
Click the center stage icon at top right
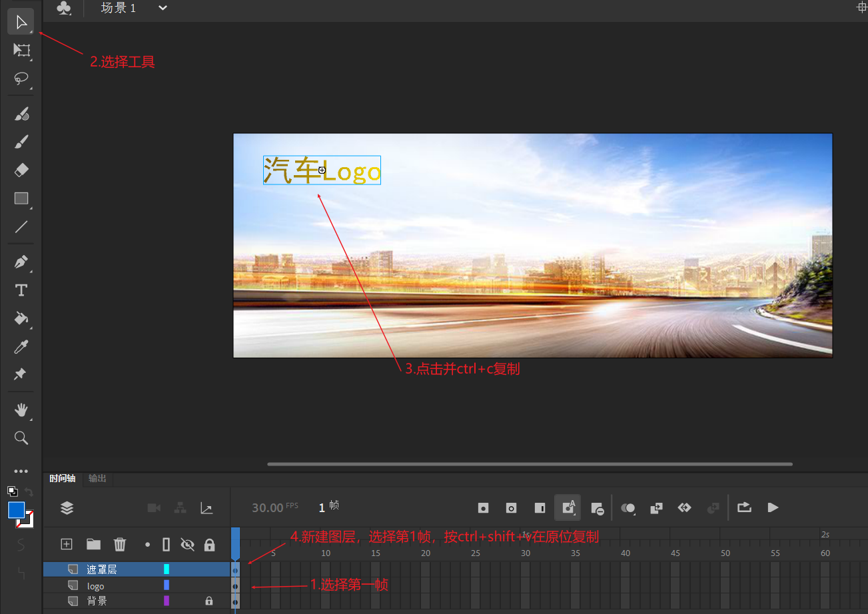[862, 7]
